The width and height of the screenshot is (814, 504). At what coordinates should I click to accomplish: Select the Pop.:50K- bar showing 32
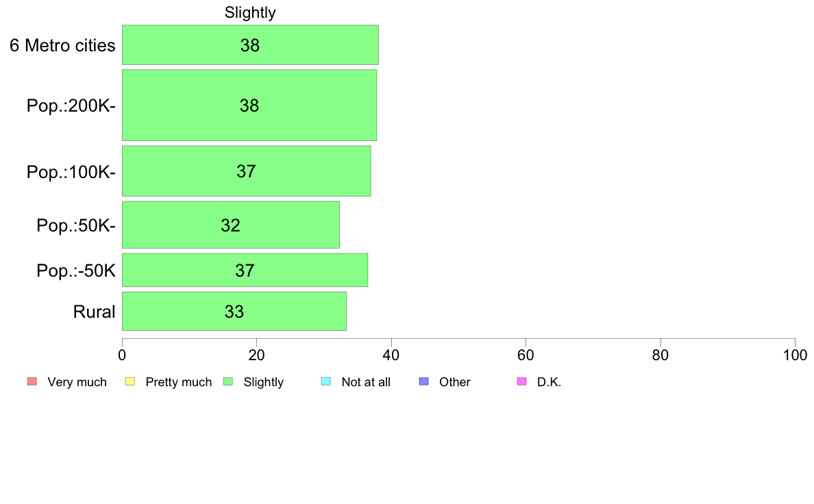pos(231,225)
